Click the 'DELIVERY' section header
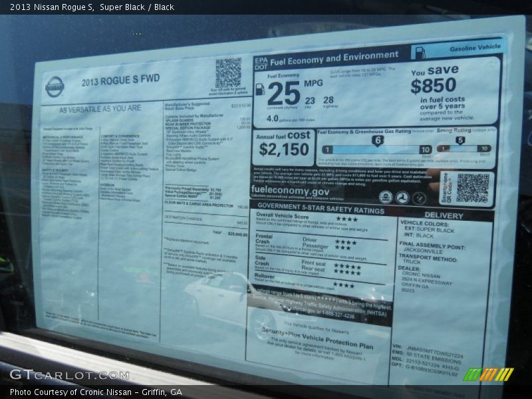 (x=444, y=215)
